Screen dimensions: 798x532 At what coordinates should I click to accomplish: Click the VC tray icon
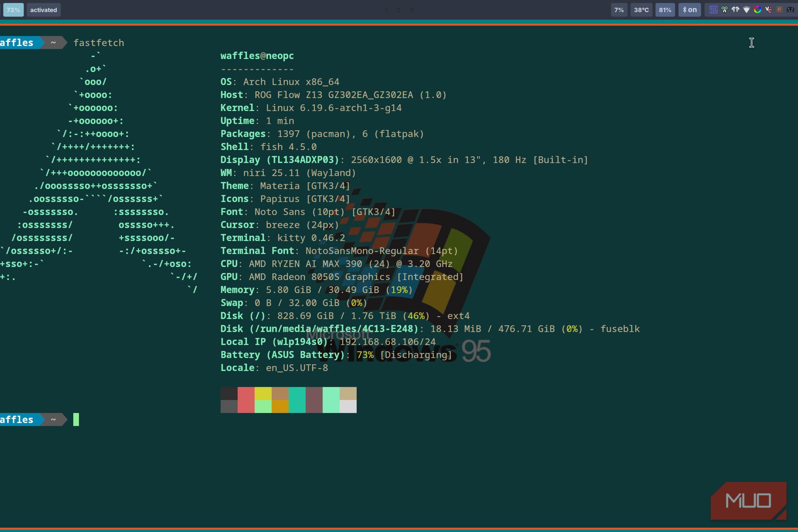(x=768, y=10)
